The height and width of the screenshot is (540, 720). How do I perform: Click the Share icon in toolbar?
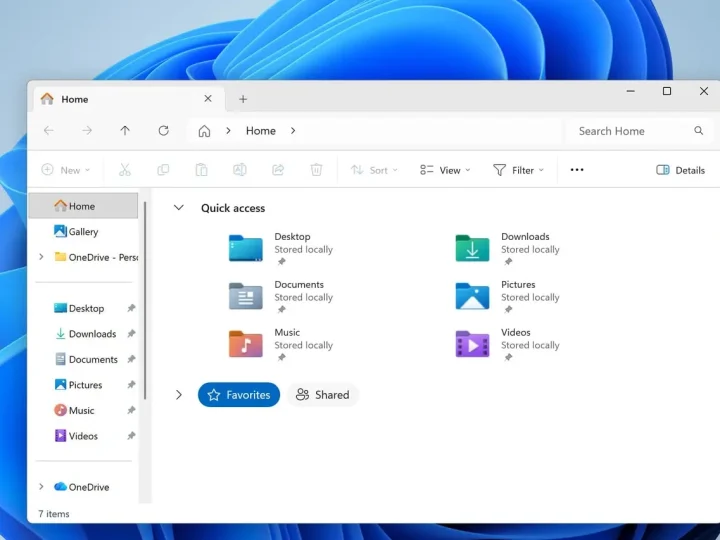[x=278, y=170]
